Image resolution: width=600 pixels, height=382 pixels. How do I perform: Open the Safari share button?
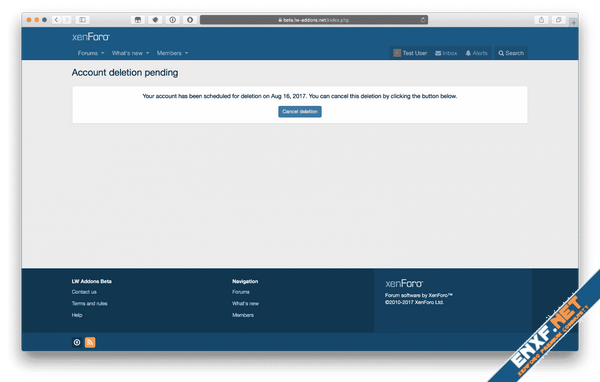coord(541,20)
